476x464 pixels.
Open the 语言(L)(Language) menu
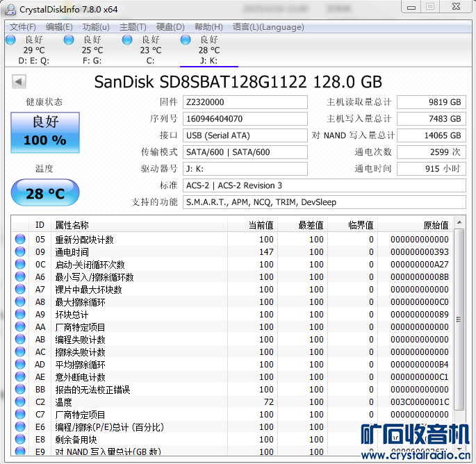pos(268,27)
